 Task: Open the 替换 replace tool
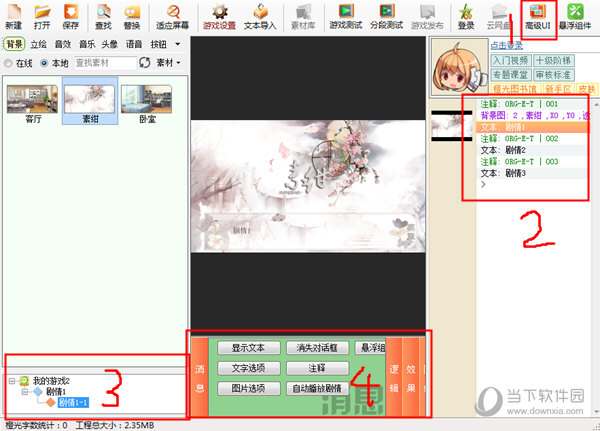point(132,16)
